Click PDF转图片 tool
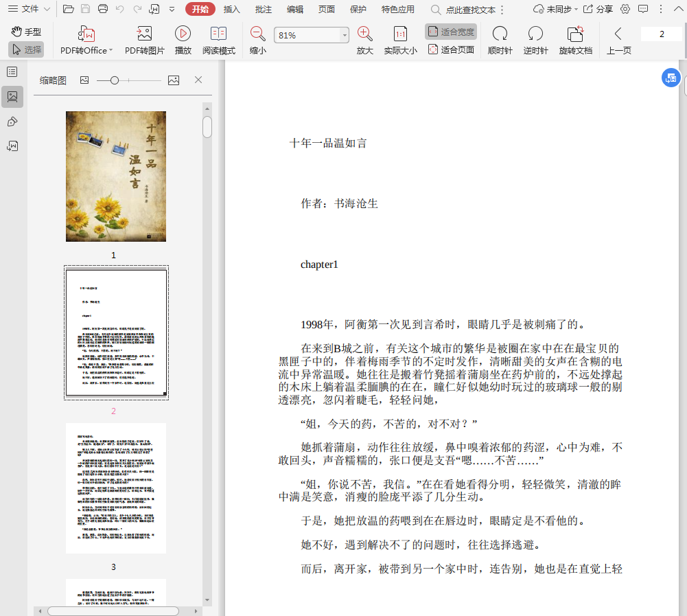The height and width of the screenshot is (616, 687). pyautogui.click(x=144, y=40)
